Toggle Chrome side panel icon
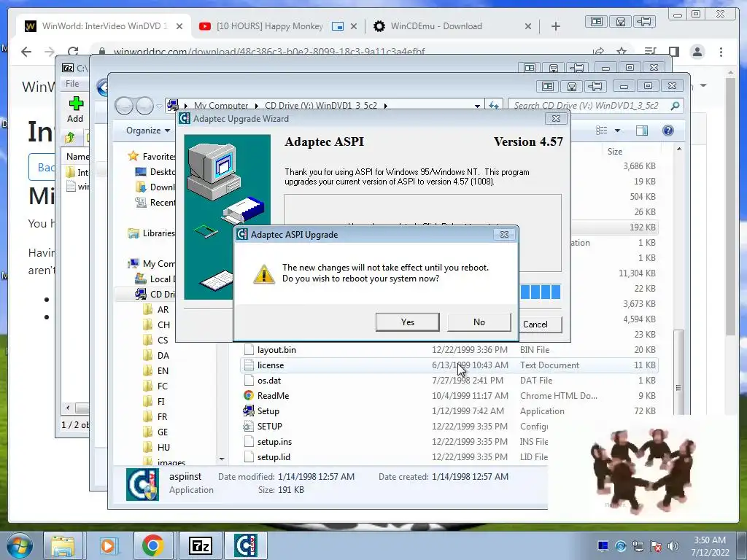The height and width of the screenshot is (560, 747). tap(673, 52)
